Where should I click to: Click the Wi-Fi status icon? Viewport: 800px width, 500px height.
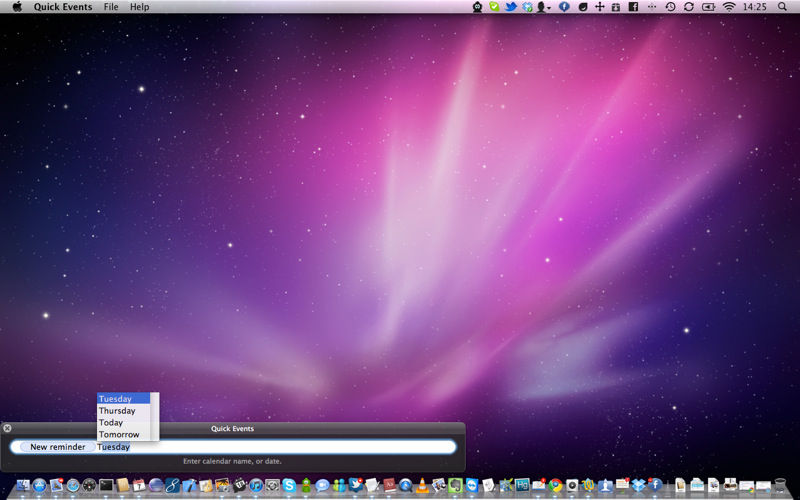coord(729,7)
